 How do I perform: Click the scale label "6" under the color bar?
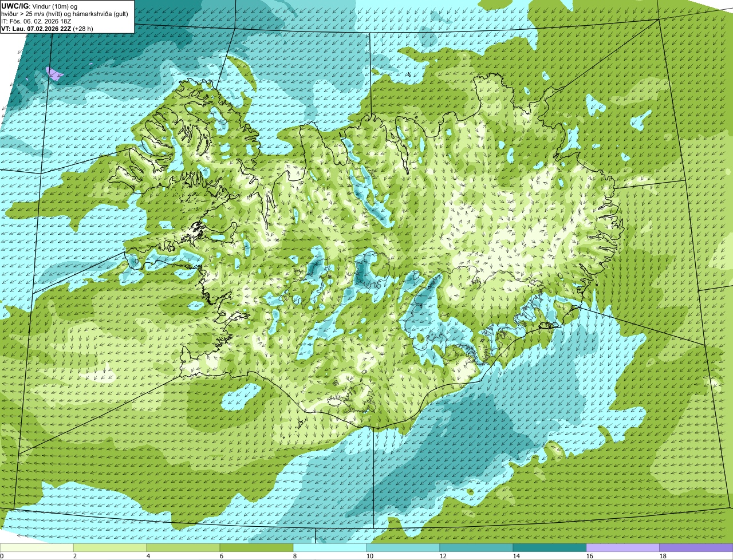coord(222,556)
